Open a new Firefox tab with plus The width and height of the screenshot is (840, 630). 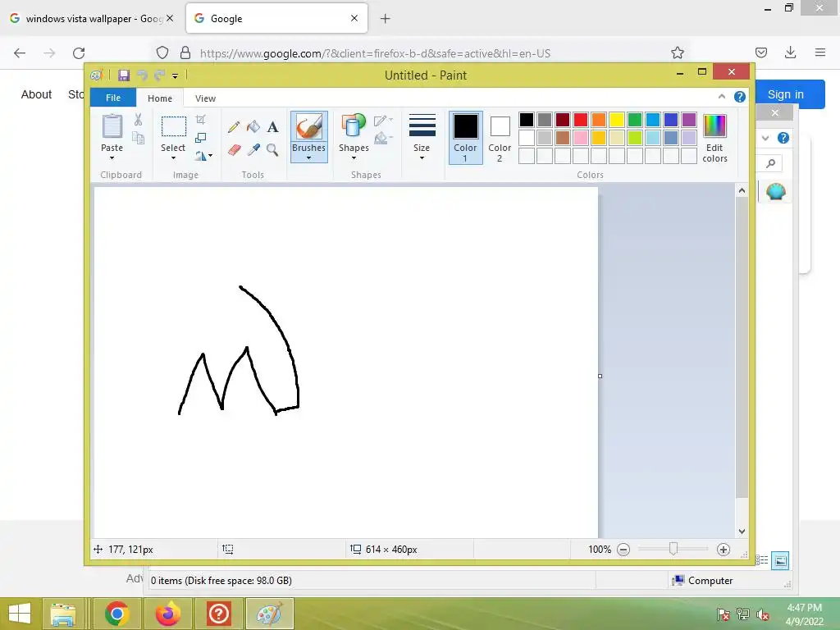pos(386,19)
